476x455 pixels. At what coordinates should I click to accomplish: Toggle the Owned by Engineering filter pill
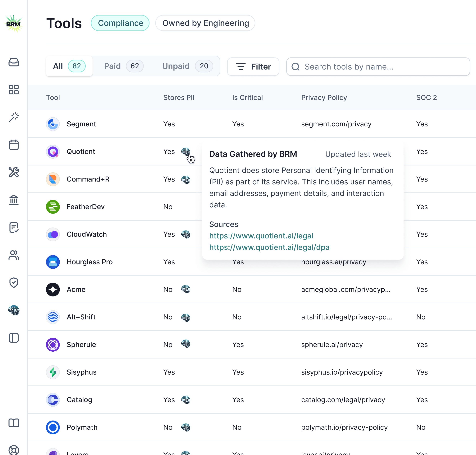(x=205, y=23)
